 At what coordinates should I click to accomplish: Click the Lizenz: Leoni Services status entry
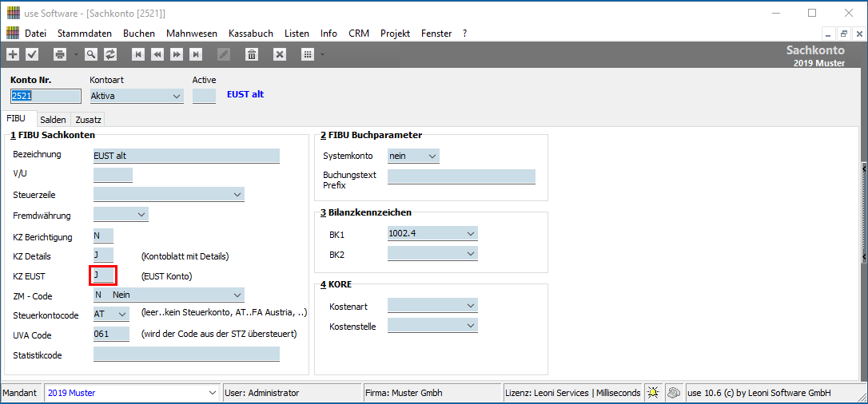(573, 393)
